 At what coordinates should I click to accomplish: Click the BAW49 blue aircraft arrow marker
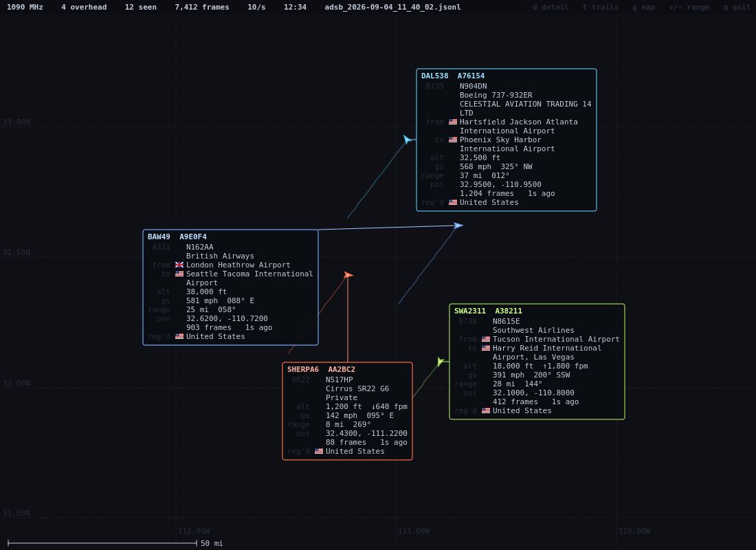[x=458, y=225]
